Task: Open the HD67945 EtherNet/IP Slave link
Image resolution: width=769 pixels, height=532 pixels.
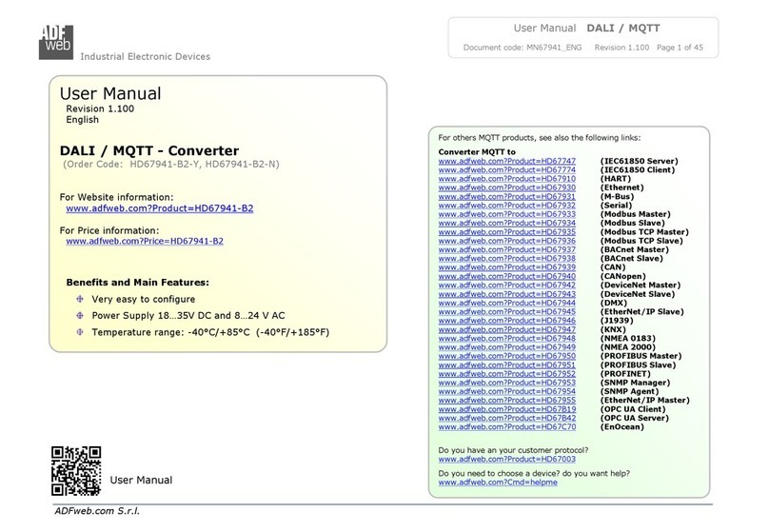Action: [507, 312]
